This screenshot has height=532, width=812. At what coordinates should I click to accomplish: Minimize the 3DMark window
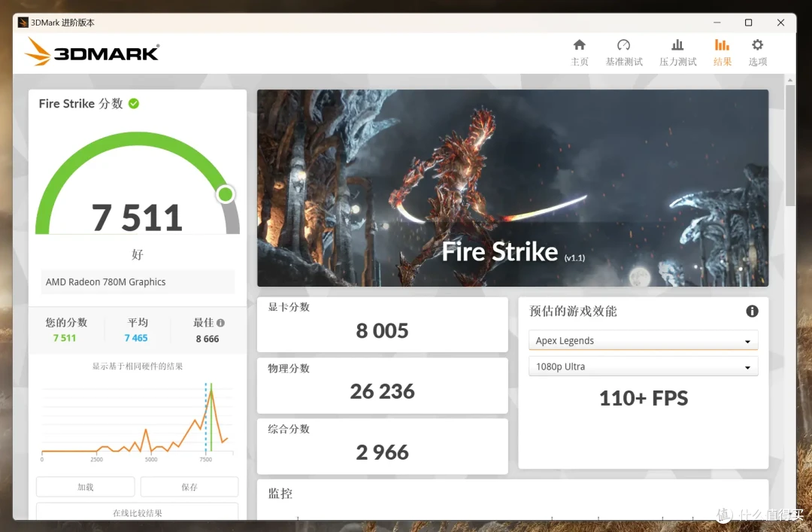point(717,23)
